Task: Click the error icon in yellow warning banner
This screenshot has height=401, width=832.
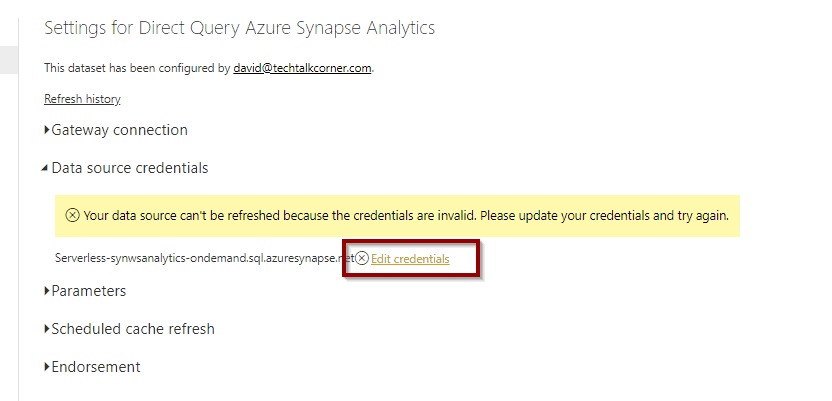Action: point(73,216)
